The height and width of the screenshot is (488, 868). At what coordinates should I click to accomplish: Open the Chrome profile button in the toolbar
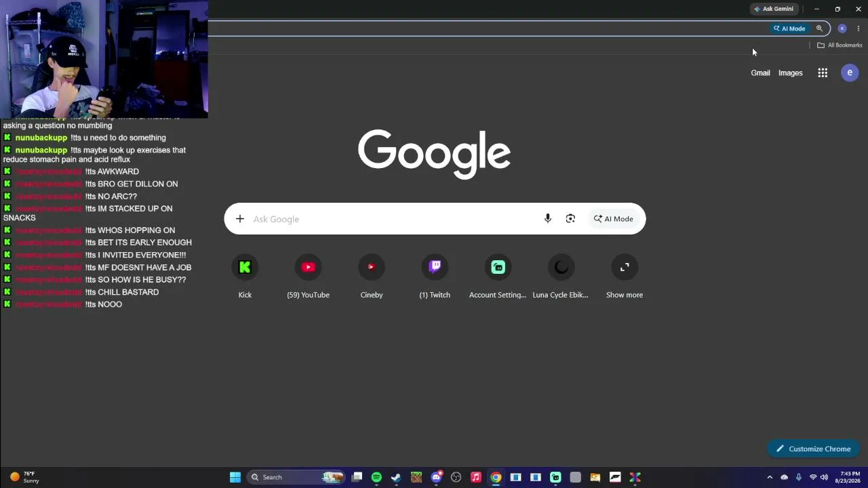(x=842, y=28)
